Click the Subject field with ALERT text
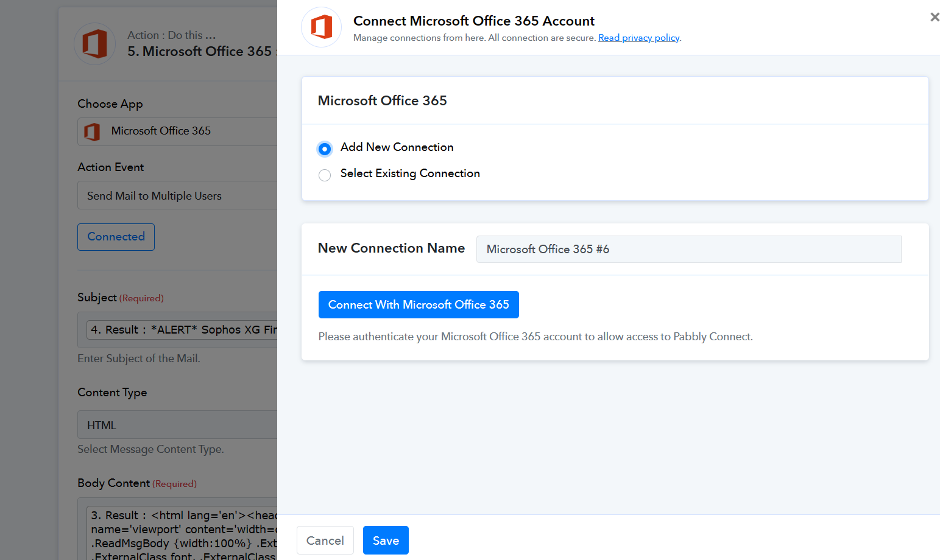The image size is (940, 560). click(x=177, y=330)
